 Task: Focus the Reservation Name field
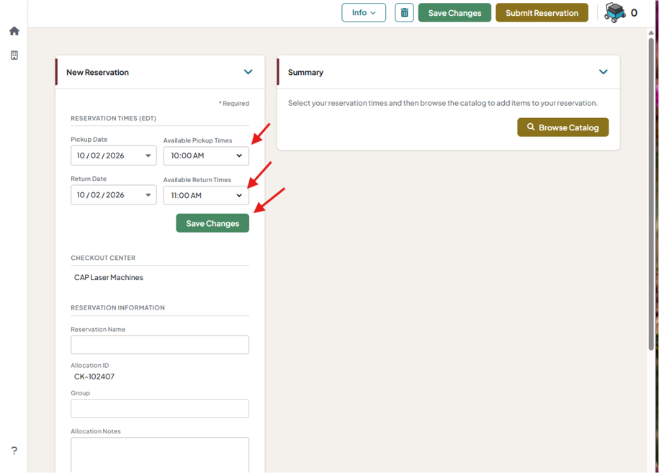point(160,344)
